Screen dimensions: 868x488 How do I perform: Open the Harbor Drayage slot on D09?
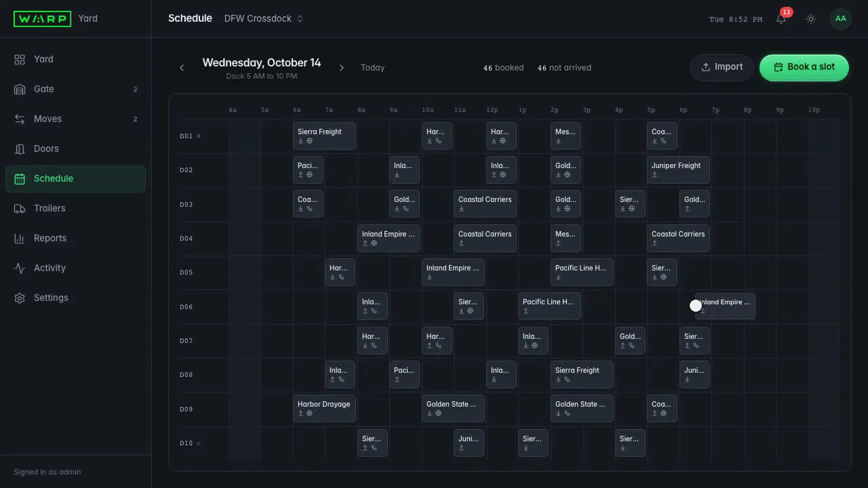click(324, 409)
